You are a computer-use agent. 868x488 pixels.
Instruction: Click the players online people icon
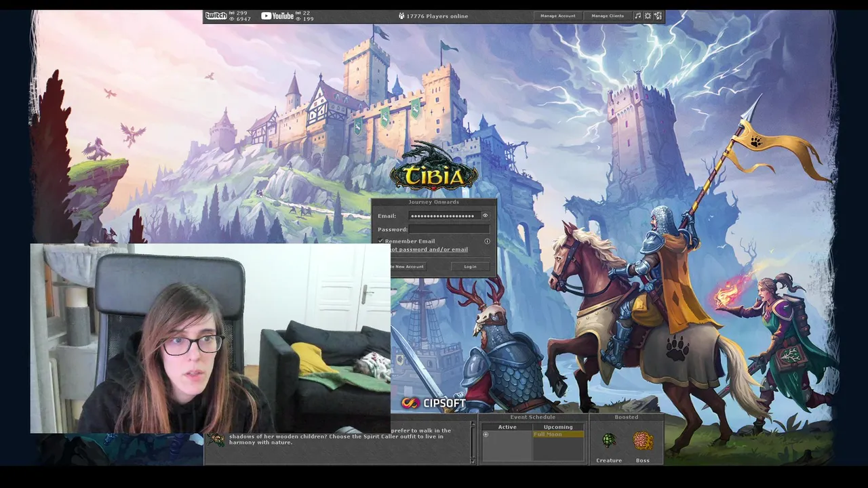click(401, 16)
